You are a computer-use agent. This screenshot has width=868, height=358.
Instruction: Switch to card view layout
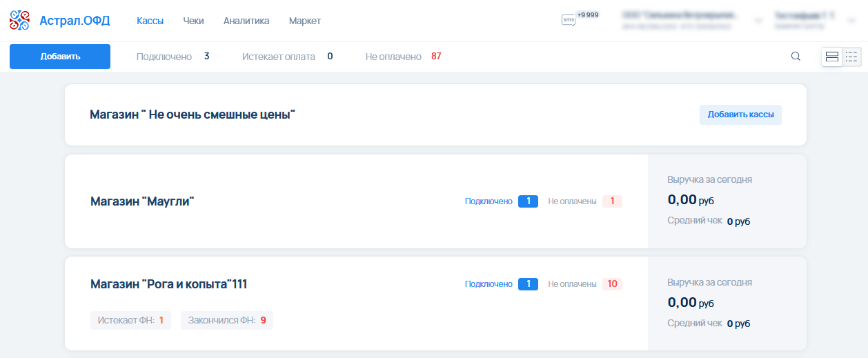[x=832, y=57]
